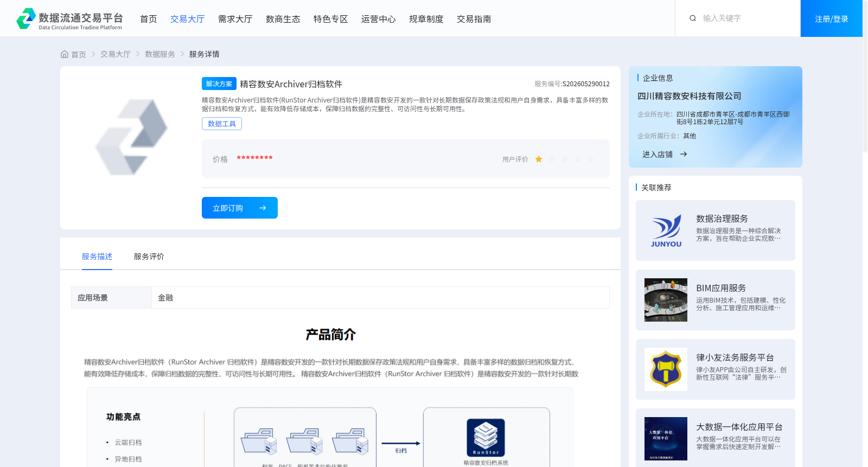This screenshot has width=868, height=467.
Task: Click the 大数据一体化应用平台 thumbnail
Action: [666, 439]
